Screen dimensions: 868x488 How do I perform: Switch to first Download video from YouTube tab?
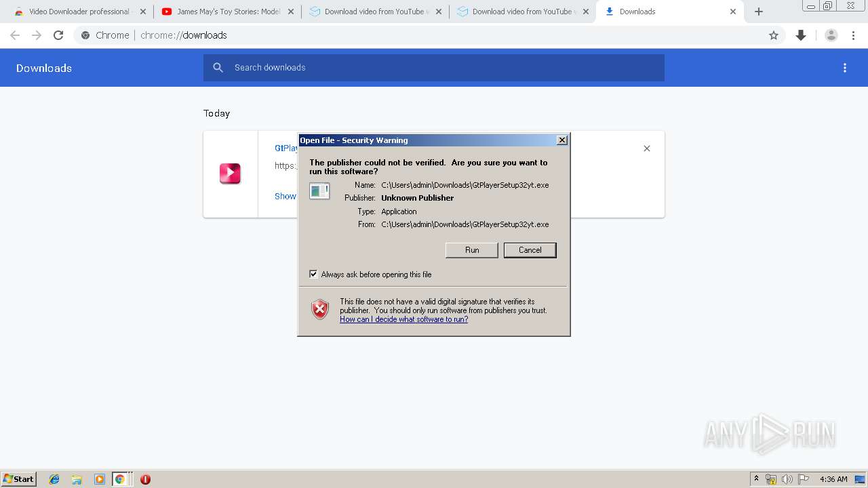click(x=375, y=12)
